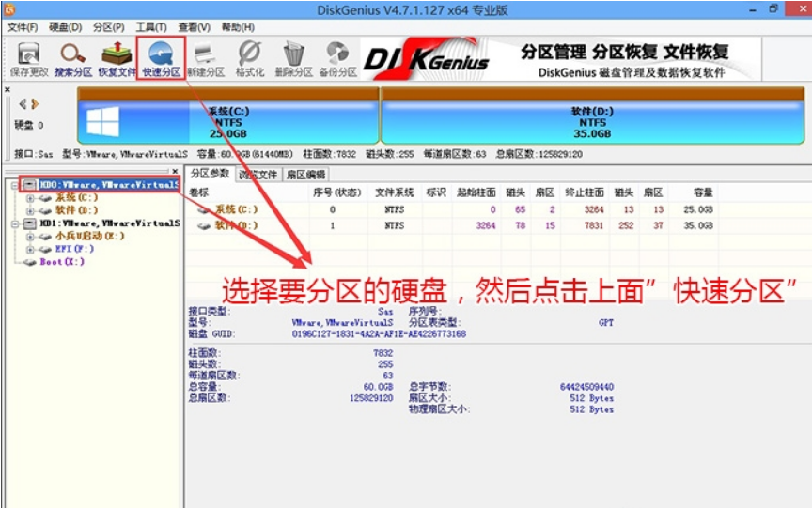812x508 pixels.
Task: Select Boot(X:) in the disk tree
Action: (62, 262)
